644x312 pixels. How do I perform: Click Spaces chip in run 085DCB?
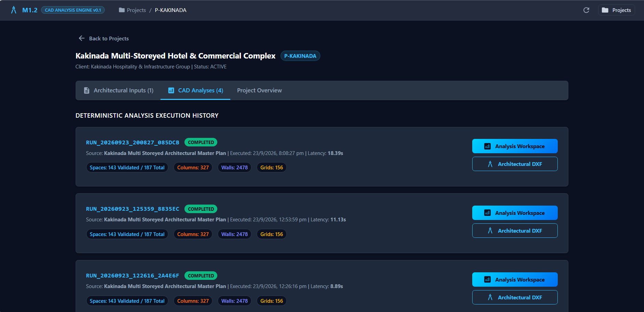click(x=127, y=168)
